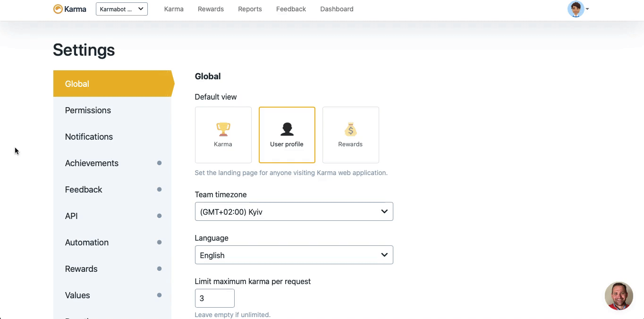
Task: Click the dot indicator beside Achievements
Action: 159,163
